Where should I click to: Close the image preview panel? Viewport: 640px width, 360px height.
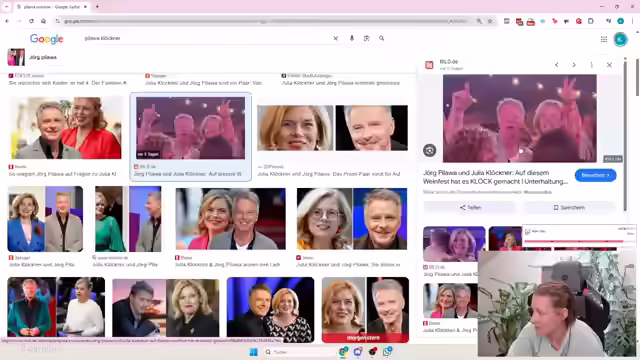pyautogui.click(x=609, y=65)
